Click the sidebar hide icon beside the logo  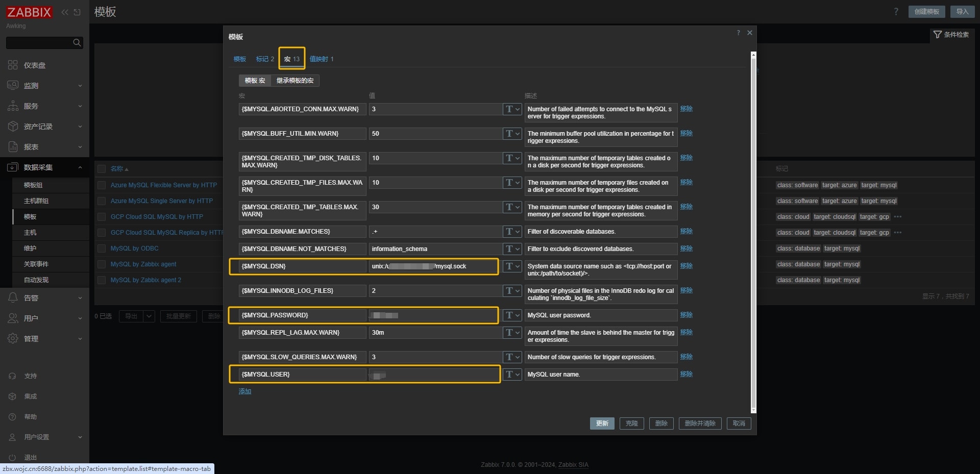click(x=77, y=12)
